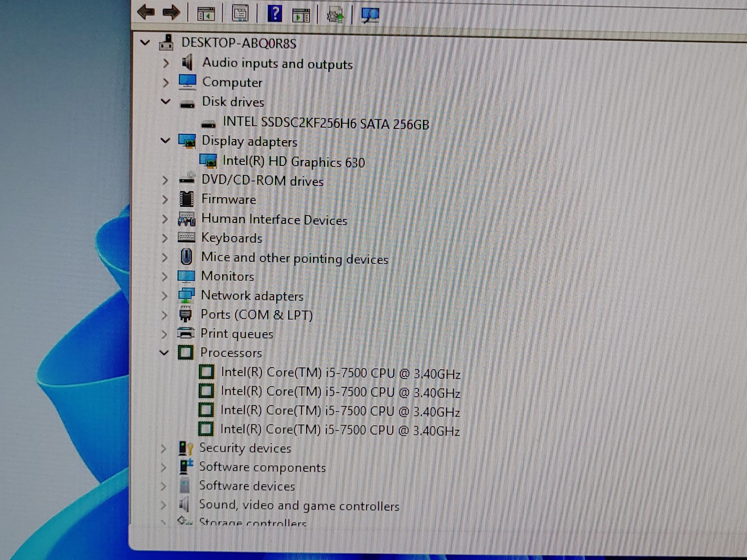This screenshot has height=560, width=747.
Task: Select the DESKTOP-ABQ0R8S root node
Action: click(239, 43)
